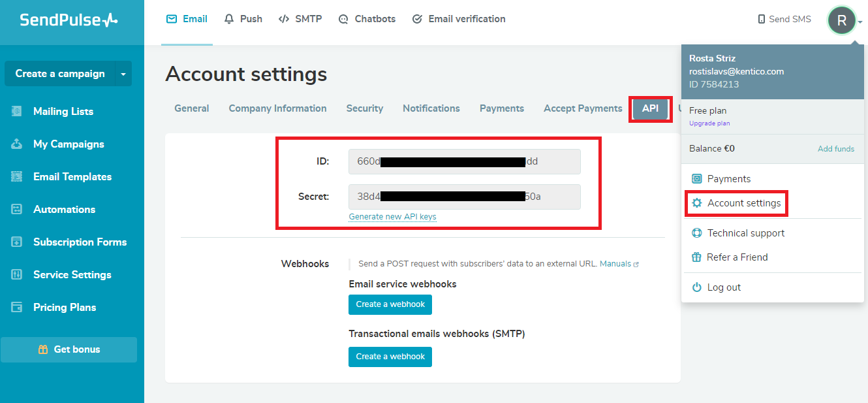Click the API Secret input field

[x=465, y=197]
